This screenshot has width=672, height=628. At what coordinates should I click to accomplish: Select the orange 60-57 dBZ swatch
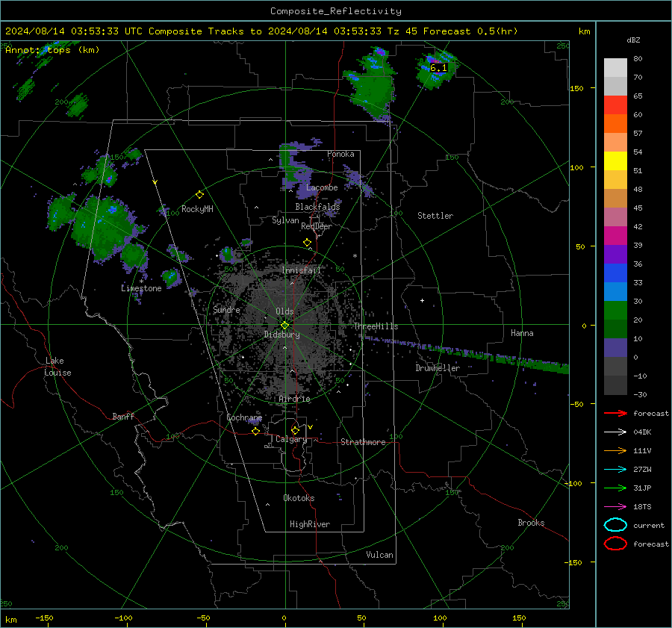(x=615, y=123)
